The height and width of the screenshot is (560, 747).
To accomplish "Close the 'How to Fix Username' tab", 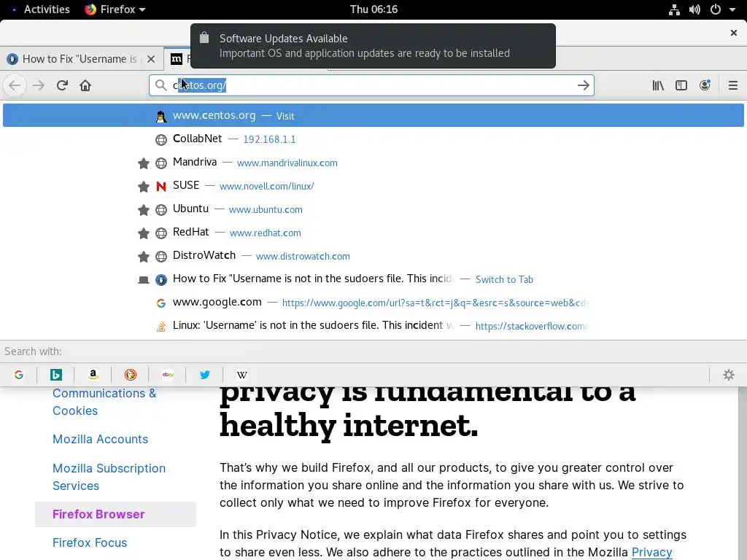I will click(151, 59).
